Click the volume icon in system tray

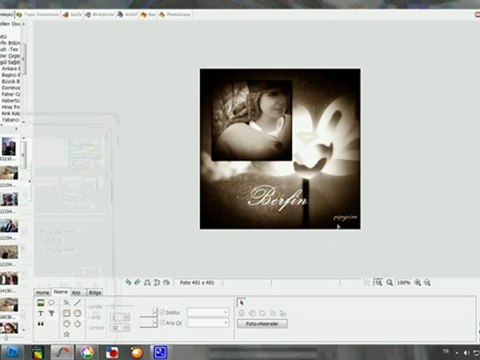click(467, 352)
